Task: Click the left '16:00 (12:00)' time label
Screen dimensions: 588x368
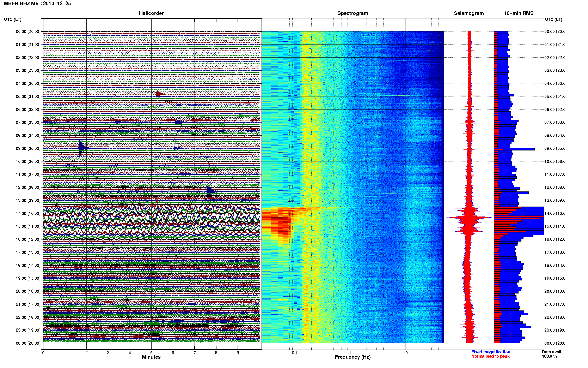Action: pos(28,239)
